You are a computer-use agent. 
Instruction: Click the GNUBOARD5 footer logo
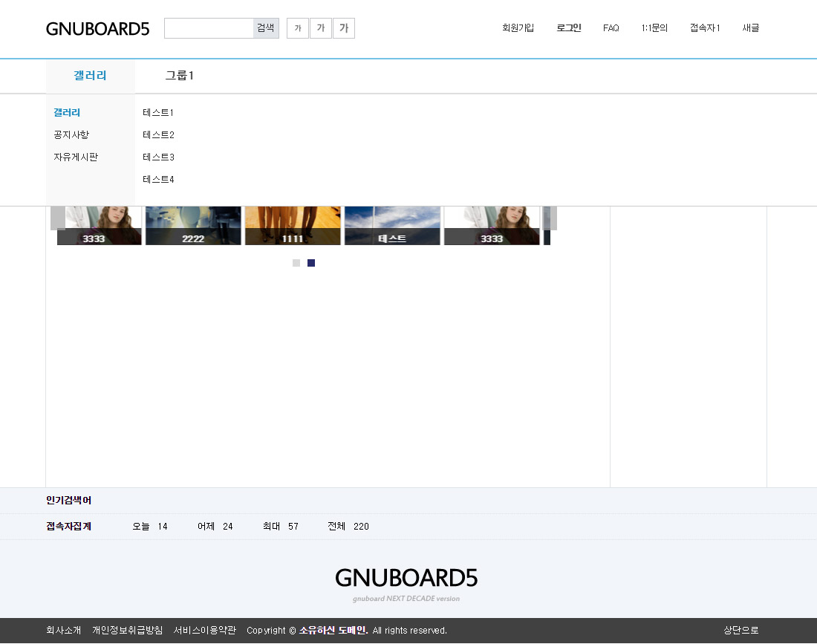coord(406,578)
